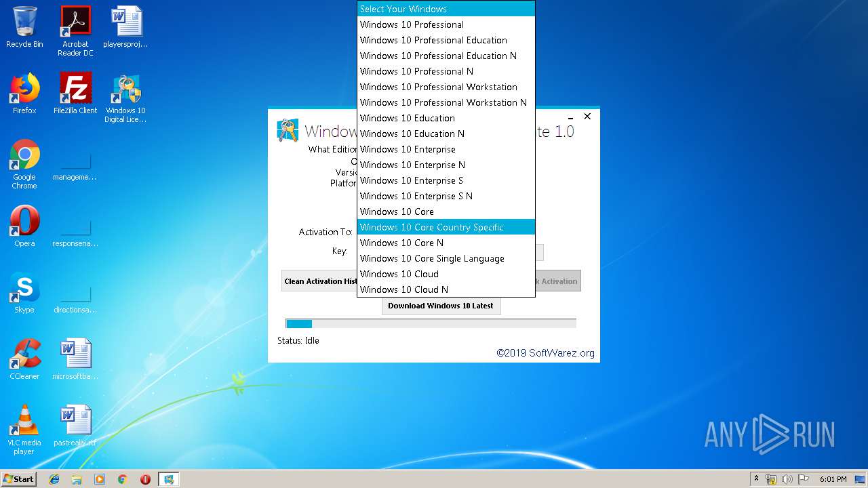Open Windows Explorer from the taskbar
This screenshot has width=868, height=488.
(77, 479)
